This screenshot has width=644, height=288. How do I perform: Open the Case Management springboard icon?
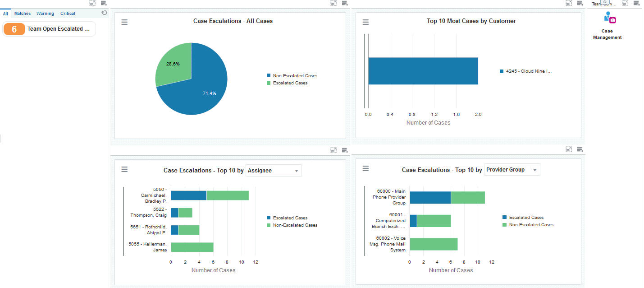point(609,18)
